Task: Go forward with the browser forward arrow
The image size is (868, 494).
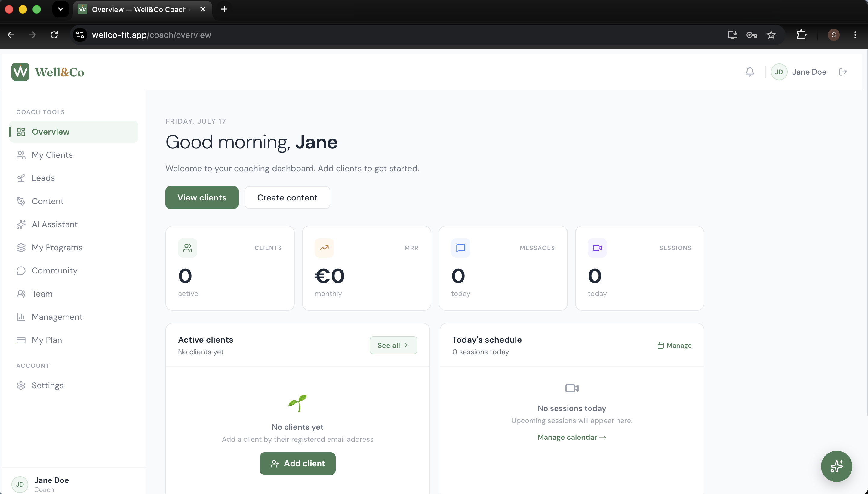Action: pos(32,35)
